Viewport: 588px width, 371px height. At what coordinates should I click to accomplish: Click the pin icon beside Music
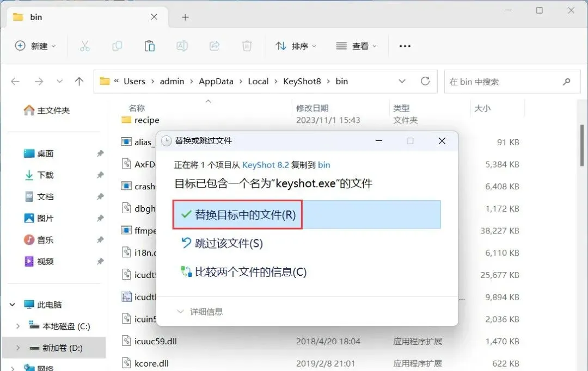click(x=100, y=240)
